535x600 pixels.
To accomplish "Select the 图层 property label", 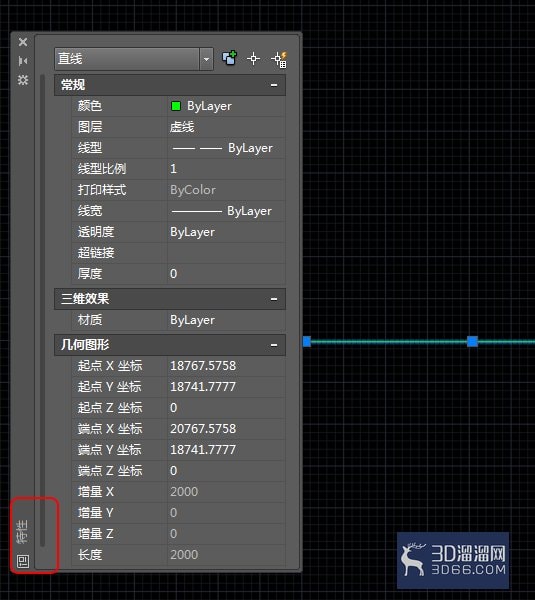I will tap(90, 127).
